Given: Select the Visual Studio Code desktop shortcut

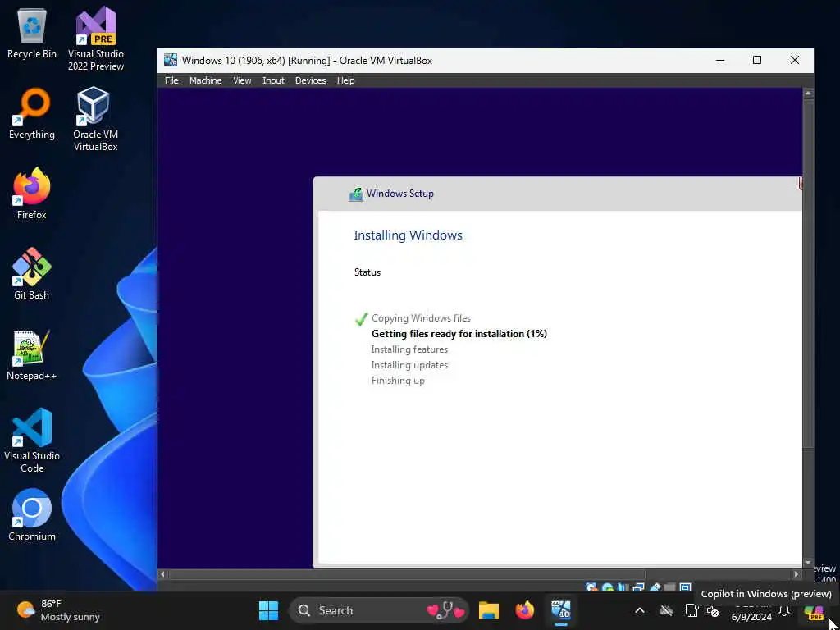Looking at the screenshot, I should click(32, 441).
